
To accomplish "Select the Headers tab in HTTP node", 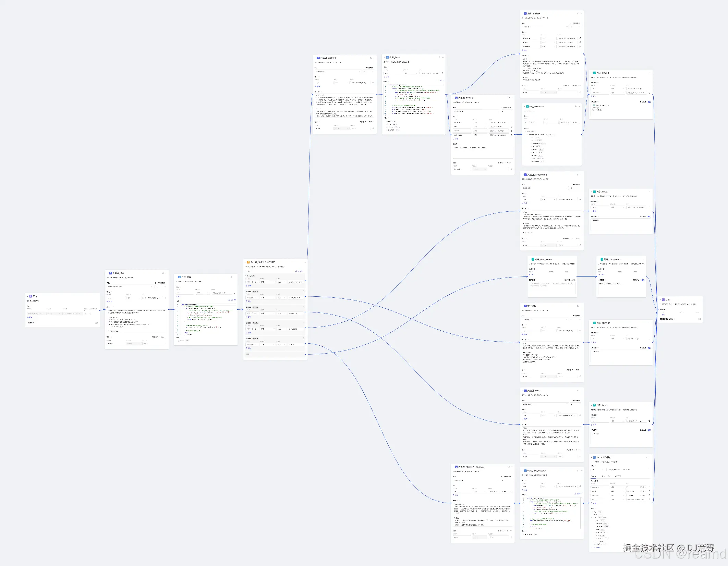I will coord(602,476).
